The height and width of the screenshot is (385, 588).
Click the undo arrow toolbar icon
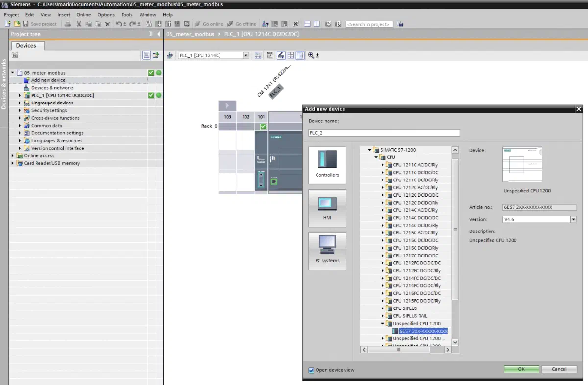click(x=120, y=24)
